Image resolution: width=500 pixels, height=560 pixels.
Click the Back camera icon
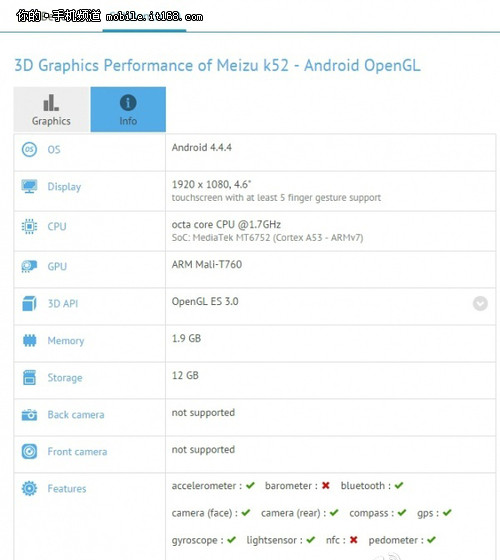[x=29, y=415]
